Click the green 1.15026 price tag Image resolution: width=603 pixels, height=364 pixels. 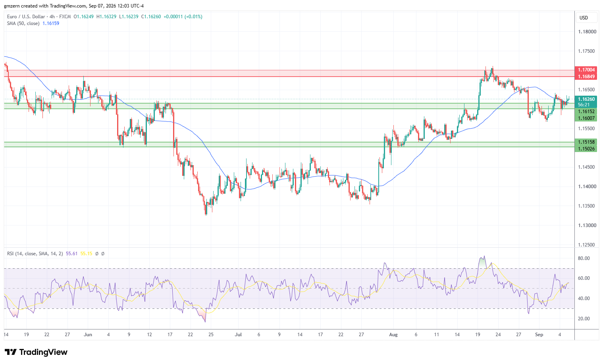coord(586,149)
